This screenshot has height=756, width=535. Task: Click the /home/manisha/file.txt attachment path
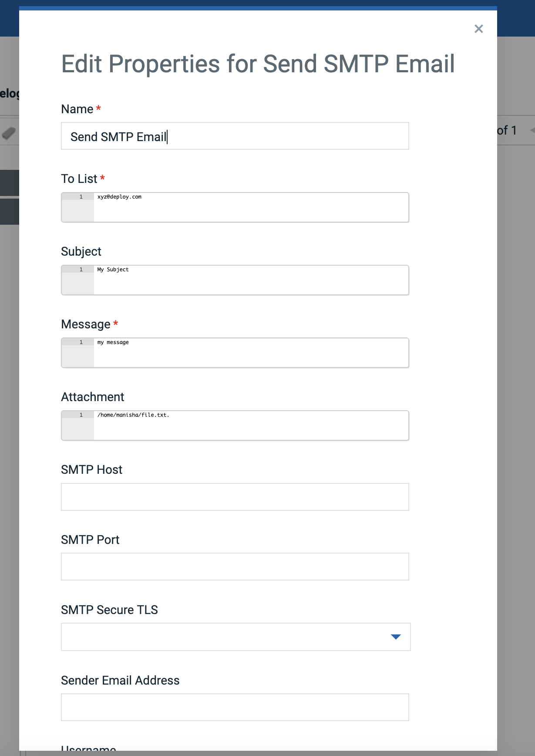133,415
